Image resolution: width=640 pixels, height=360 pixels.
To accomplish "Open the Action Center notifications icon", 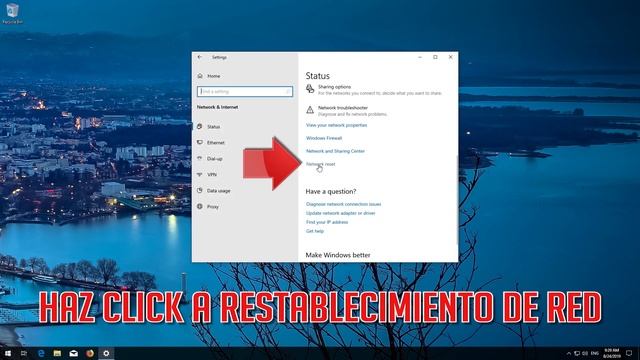I will coord(629,353).
